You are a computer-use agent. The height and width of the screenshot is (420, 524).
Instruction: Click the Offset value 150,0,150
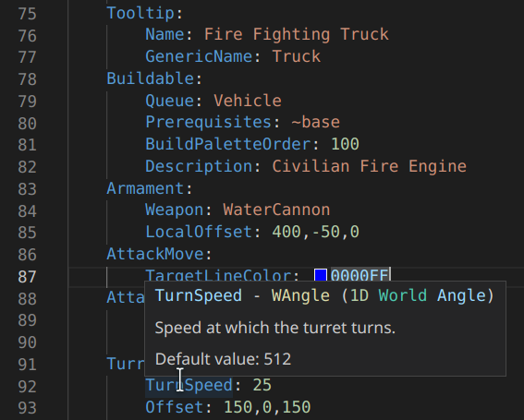pyautogui.click(x=267, y=407)
